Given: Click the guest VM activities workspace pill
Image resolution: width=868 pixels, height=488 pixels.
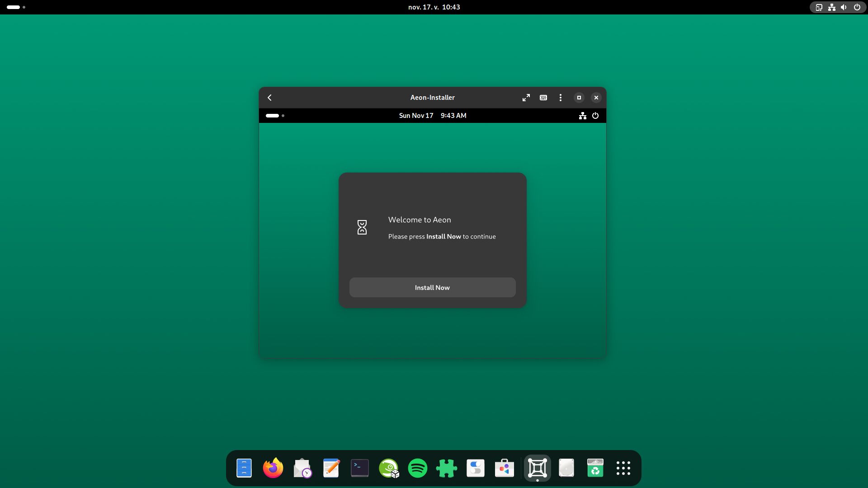Looking at the screenshot, I should 275,116.
